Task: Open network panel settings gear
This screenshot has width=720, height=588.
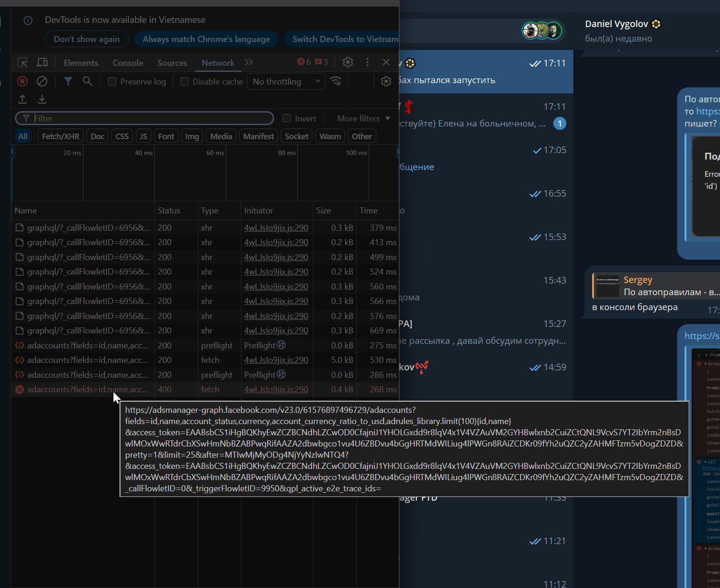Action: 386,81
